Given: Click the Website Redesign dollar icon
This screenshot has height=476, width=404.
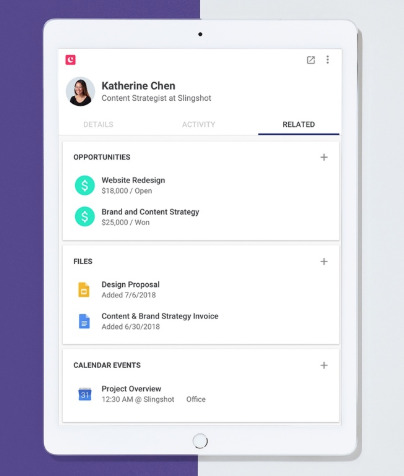Looking at the screenshot, I should (x=85, y=185).
